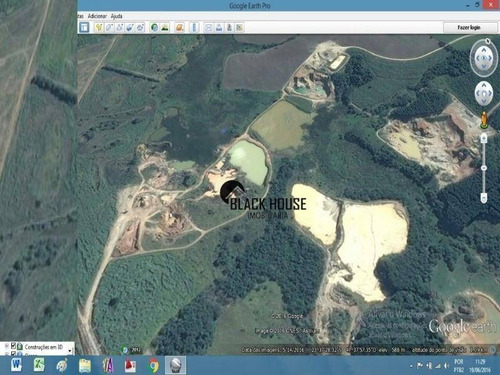The image size is (500, 375).
Task: Click the Action Center flag tray icon
Action: 421,366
